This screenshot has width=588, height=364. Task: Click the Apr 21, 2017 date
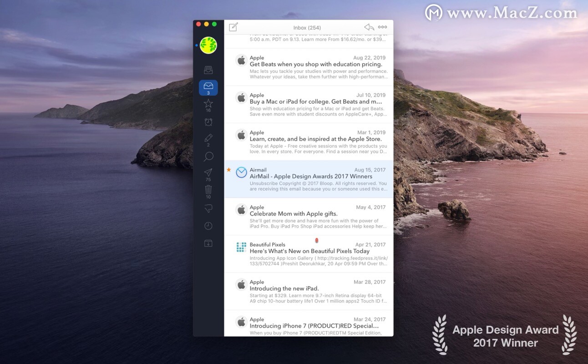point(370,244)
